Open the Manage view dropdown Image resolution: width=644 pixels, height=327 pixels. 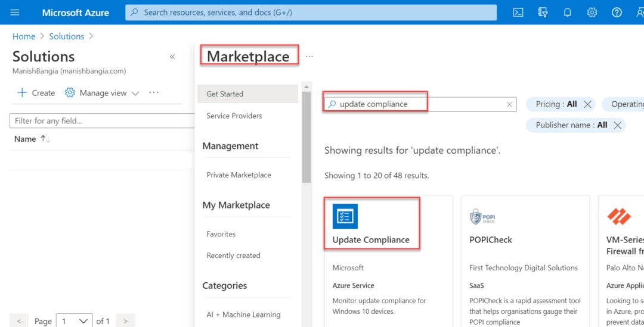[103, 93]
